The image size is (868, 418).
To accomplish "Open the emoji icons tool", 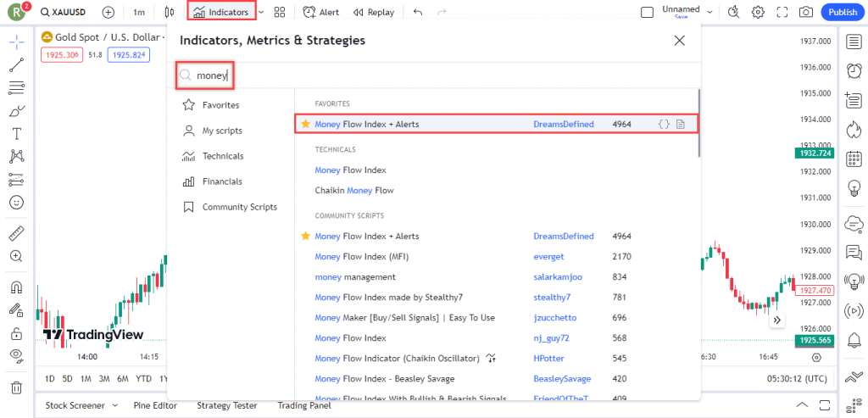I will point(17,203).
